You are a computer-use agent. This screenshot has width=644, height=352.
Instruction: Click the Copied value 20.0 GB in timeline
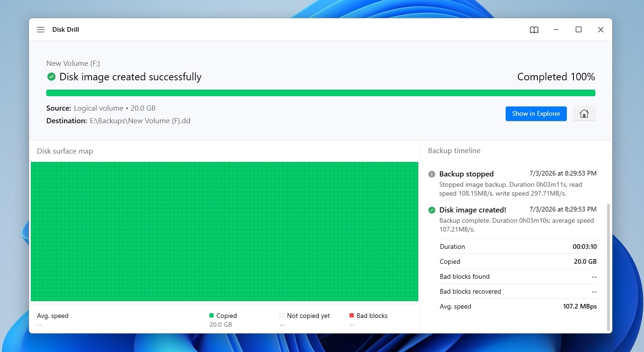click(585, 261)
